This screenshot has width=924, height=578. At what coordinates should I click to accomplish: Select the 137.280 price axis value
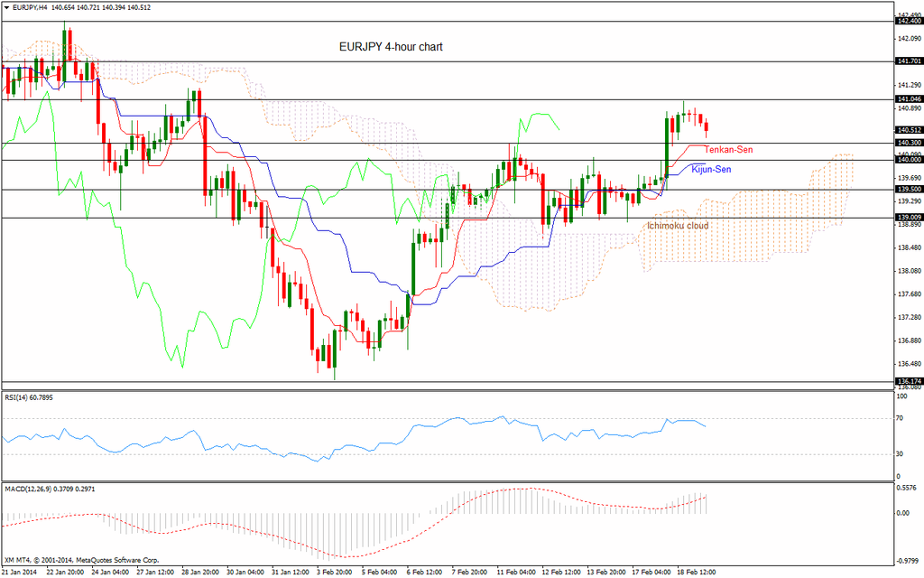pos(910,318)
